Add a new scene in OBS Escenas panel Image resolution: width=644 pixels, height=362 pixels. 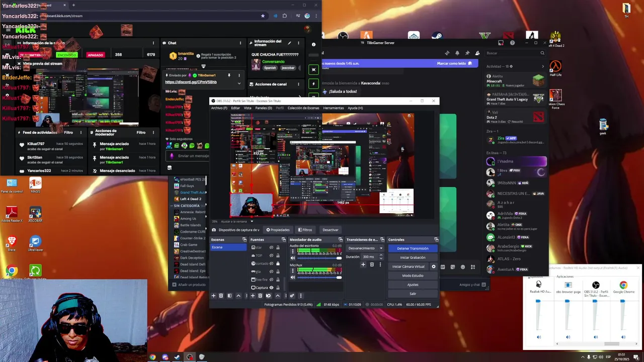point(213,296)
